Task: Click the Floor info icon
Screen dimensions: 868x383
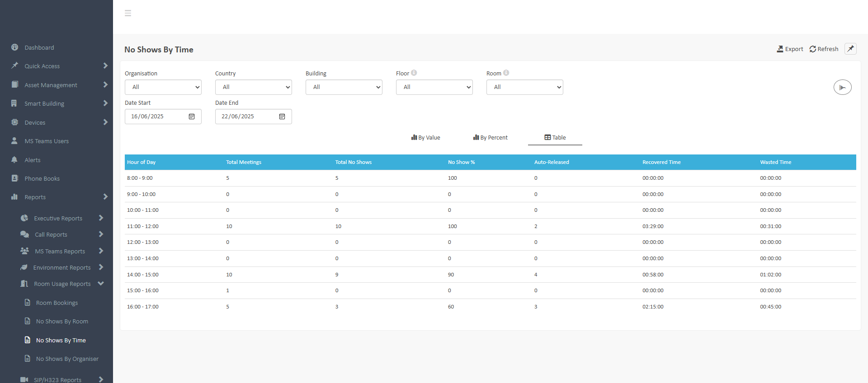Action: [414, 73]
